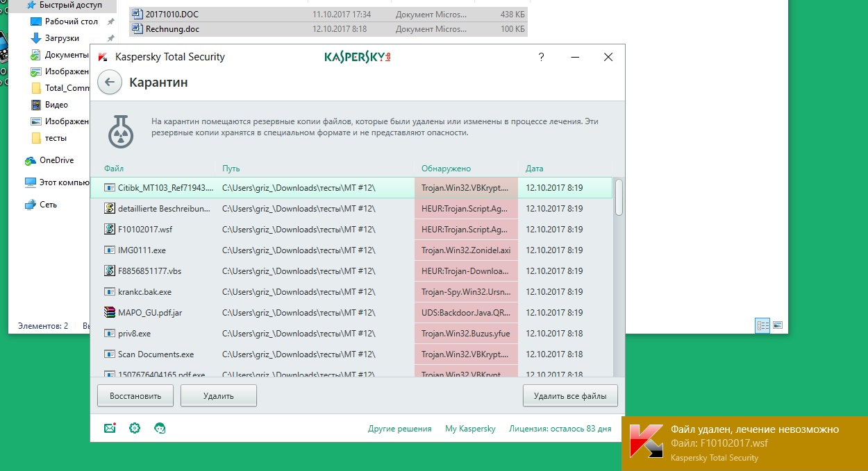The image size is (868, 471).
Task: Click Удалить все файлы button
Action: [570, 396]
